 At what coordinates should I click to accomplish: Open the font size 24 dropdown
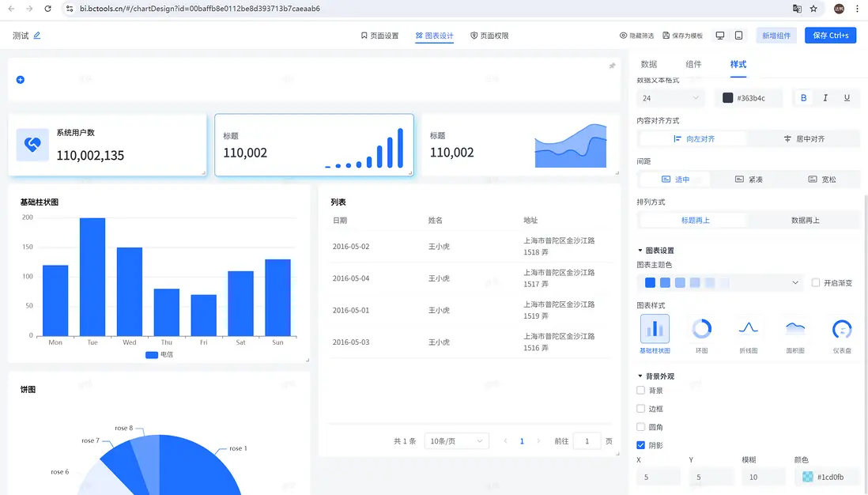[670, 98]
